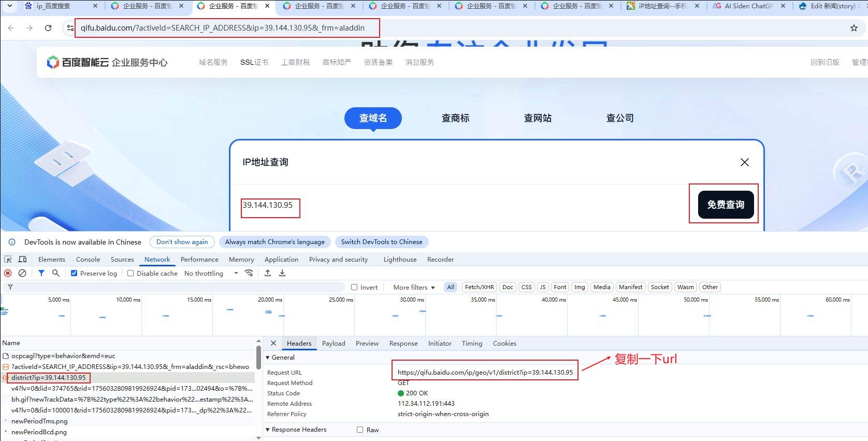868x441 pixels.
Task: Click the 免费查询 button
Action: [726, 205]
